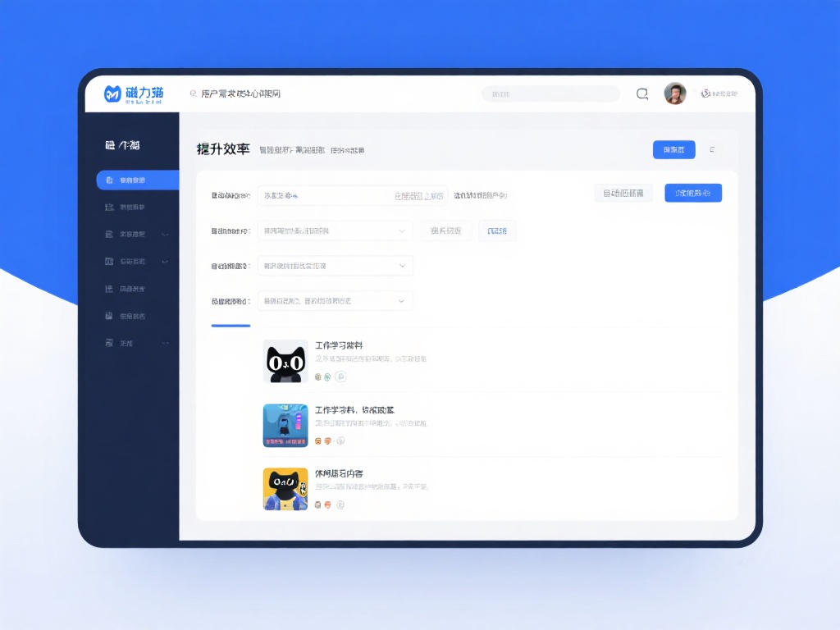Click the sixth sidebar menu icon
This screenshot has width=840, height=630.
coord(108,316)
